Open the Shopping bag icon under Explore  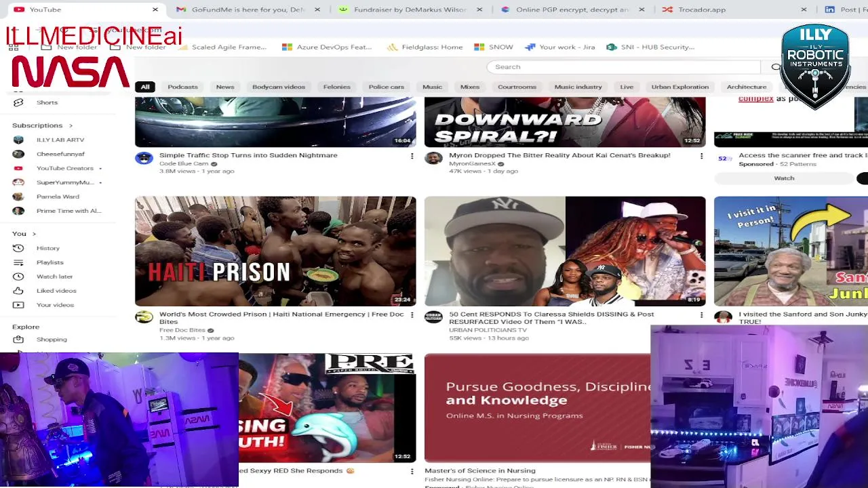point(18,340)
